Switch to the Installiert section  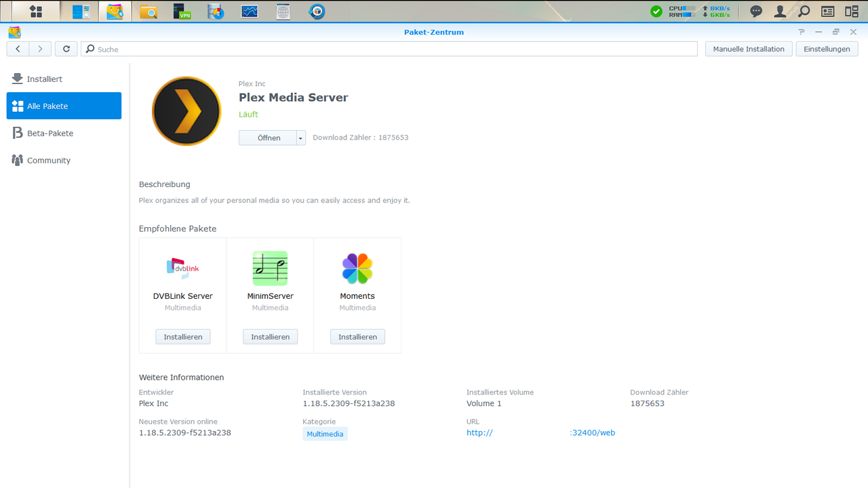coord(64,79)
